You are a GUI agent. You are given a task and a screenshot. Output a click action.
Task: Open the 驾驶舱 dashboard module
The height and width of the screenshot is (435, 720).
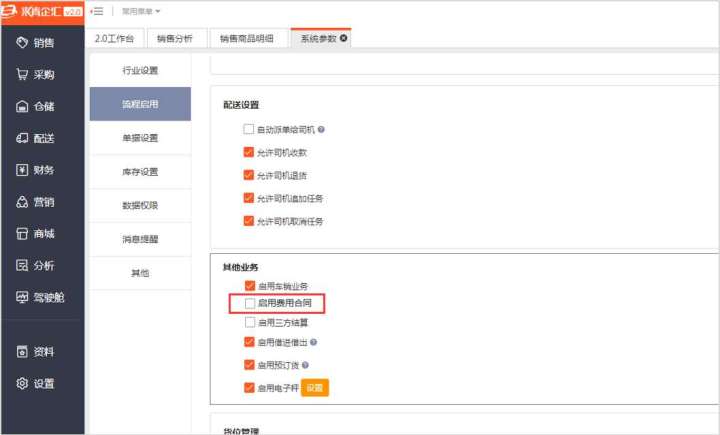point(35,298)
